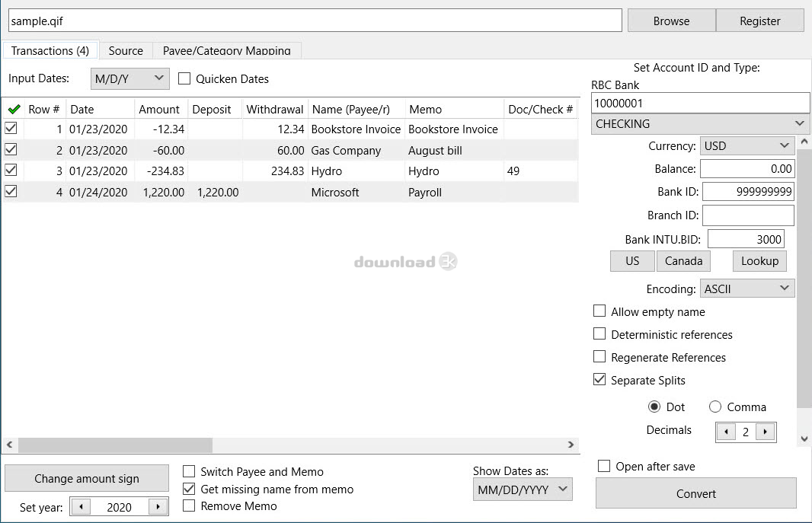The image size is (812, 523).
Task: Open the Currency USD dropdown
Action: [746, 146]
